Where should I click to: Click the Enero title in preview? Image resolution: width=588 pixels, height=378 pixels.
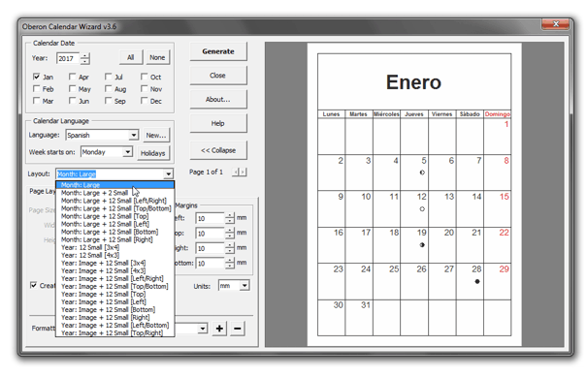pyautogui.click(x=413, y=82)
